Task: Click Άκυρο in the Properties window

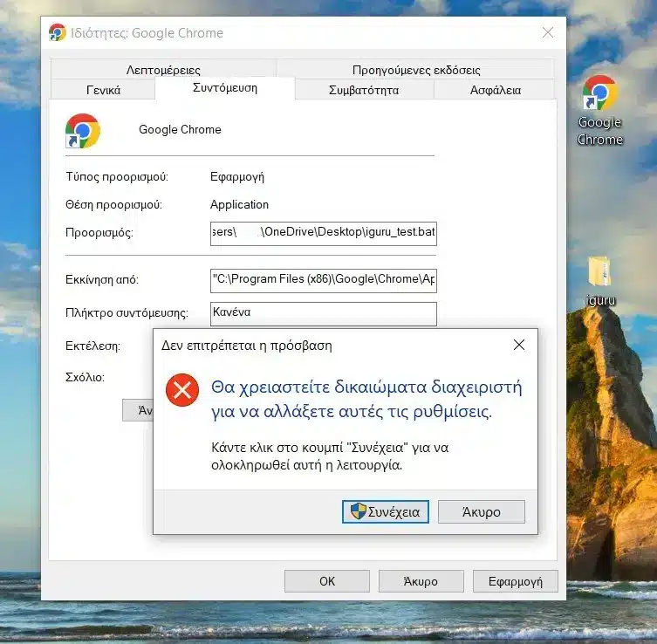Action: 421,581
